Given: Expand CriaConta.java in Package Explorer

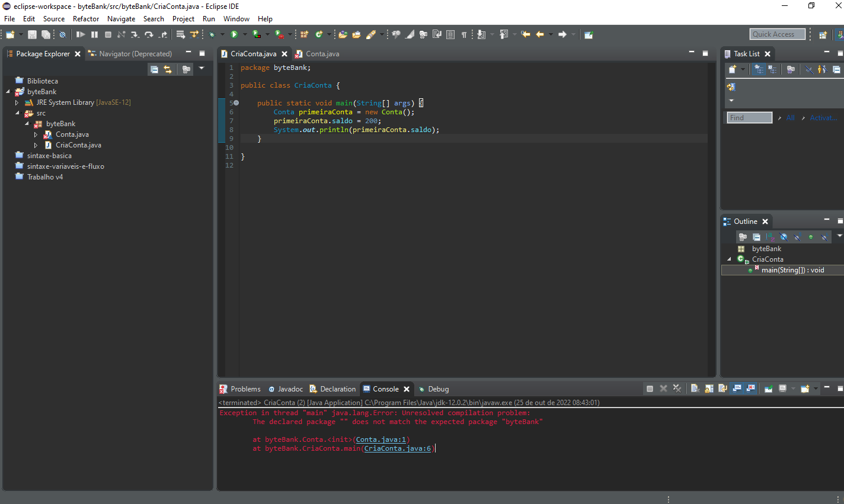Looking at the screenshot, I should [x=36, y=145].
